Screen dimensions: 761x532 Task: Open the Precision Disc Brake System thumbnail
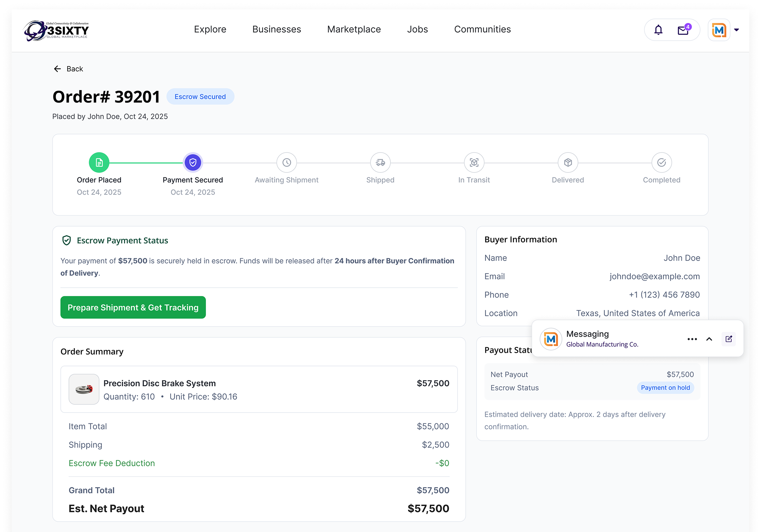[x=84, y=389]
